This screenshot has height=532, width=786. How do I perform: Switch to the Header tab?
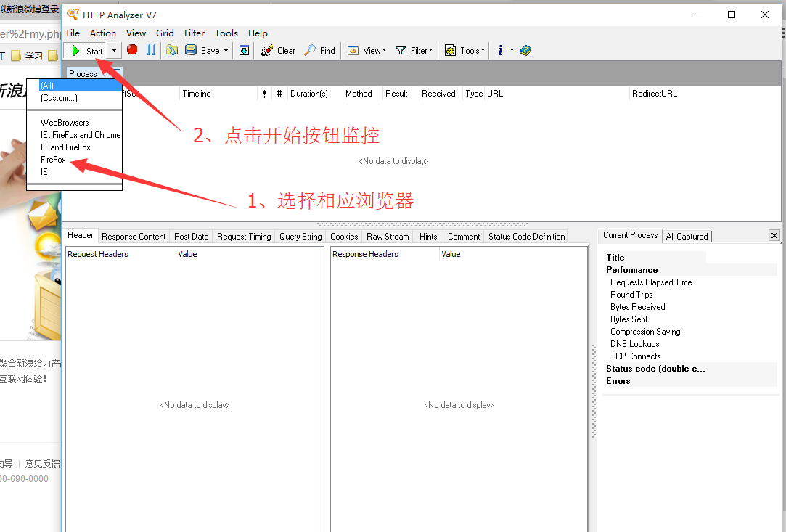click(x=81, y=235)
